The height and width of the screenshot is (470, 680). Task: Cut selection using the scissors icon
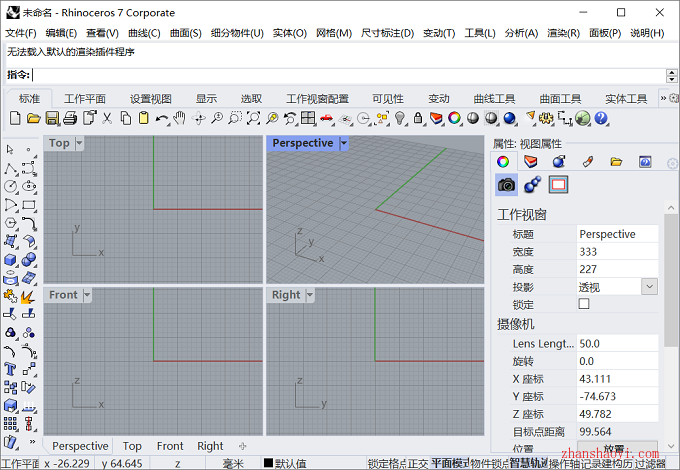click(107, 118)
